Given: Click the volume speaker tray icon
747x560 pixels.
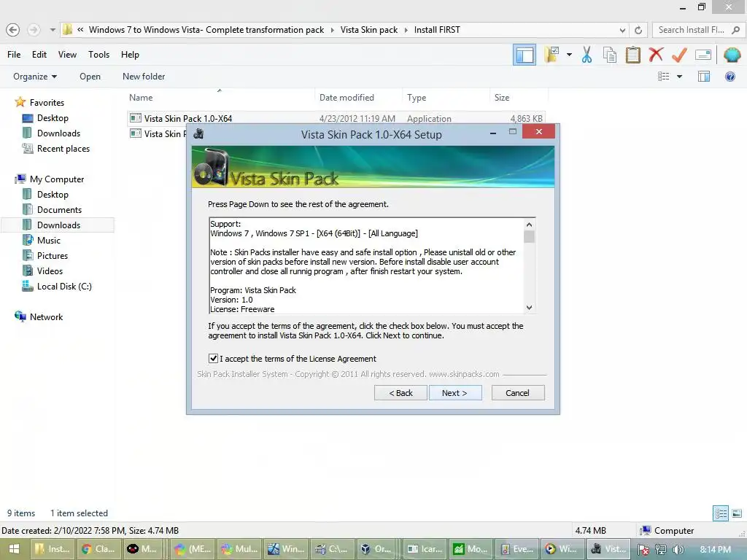Looking at the screenshot, I should [678, 549].
